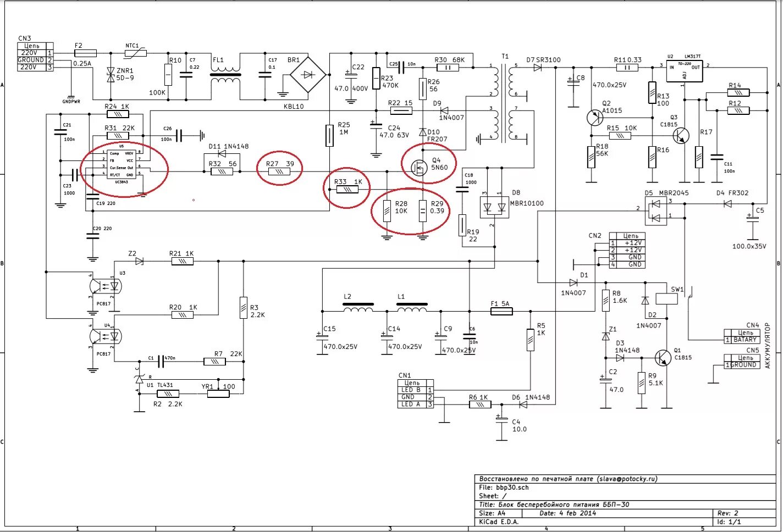Viewport: 783px width, 532px height.
Task: Select the L2 inductor symbol
Action: pos(358,308)
